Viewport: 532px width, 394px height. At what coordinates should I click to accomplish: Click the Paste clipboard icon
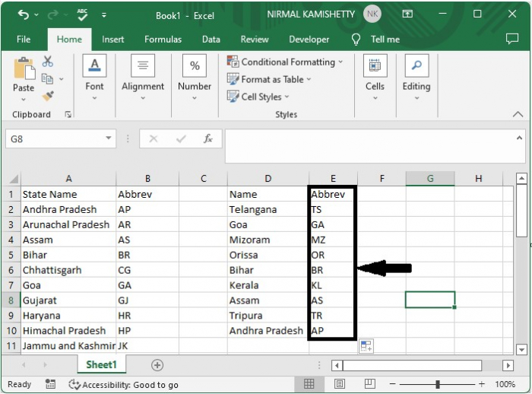click(x=24, y=68)
